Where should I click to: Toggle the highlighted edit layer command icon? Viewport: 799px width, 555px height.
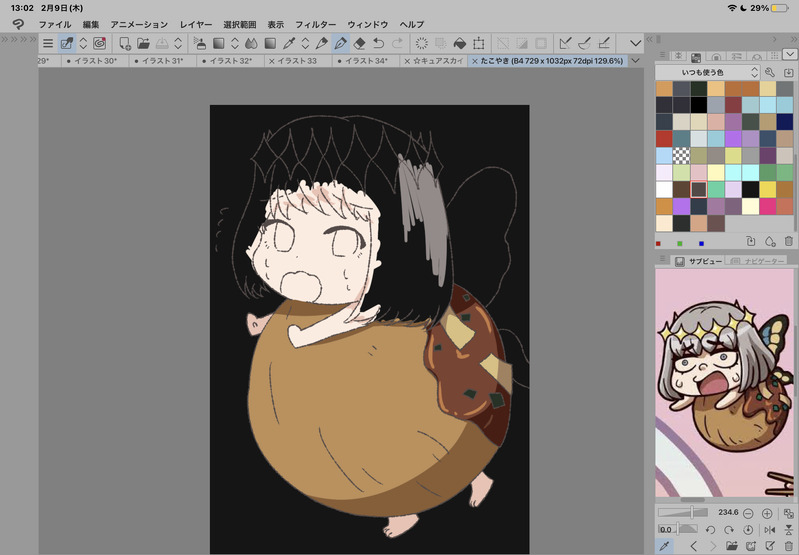pos(67,43)
